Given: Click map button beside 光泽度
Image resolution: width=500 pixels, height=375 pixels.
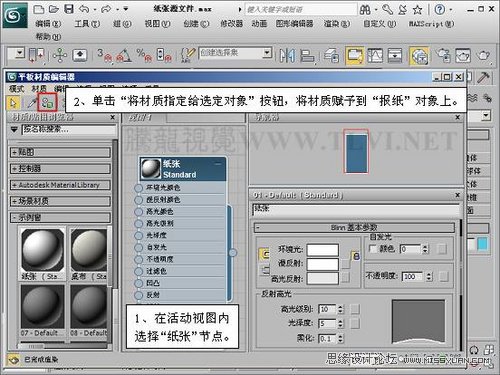Looking at the screenshot, I should point(355,323).
